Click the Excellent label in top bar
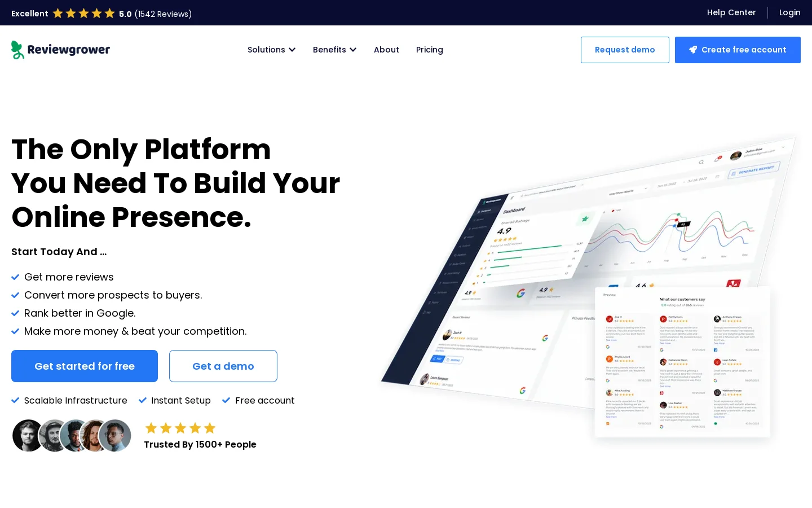This screenshot has width=812, height=508. click(30, 14)
